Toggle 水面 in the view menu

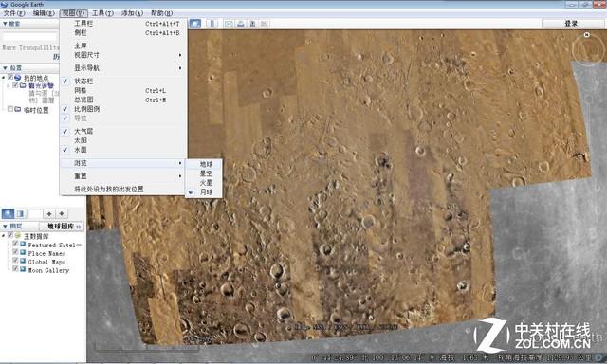pyautogui.click(x=123, y=150)
